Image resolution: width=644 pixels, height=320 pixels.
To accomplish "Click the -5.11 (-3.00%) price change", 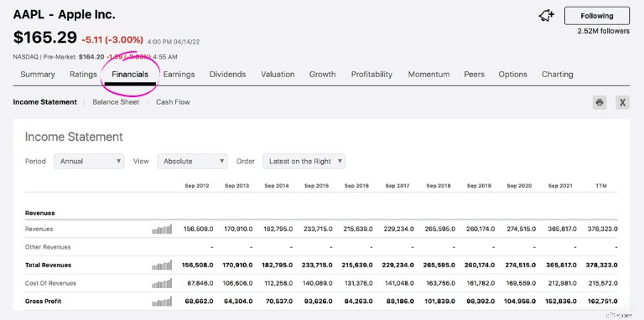I will [112, 40].
